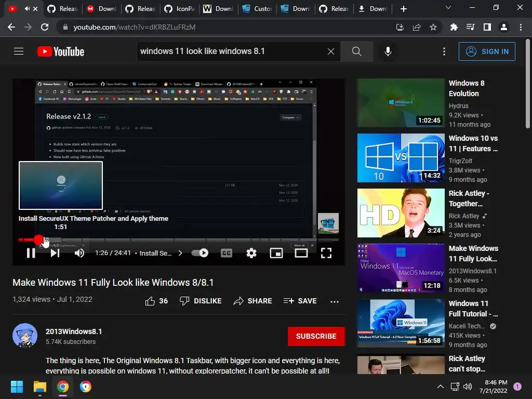Open volume control in system tray

[x=468, y=387]
